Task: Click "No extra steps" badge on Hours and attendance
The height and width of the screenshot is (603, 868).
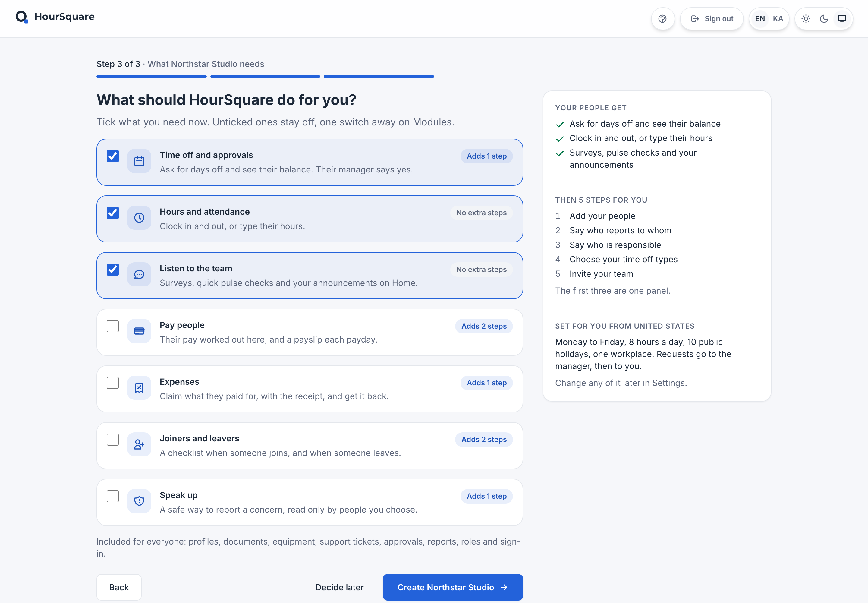Action: [x=481, y=213]
